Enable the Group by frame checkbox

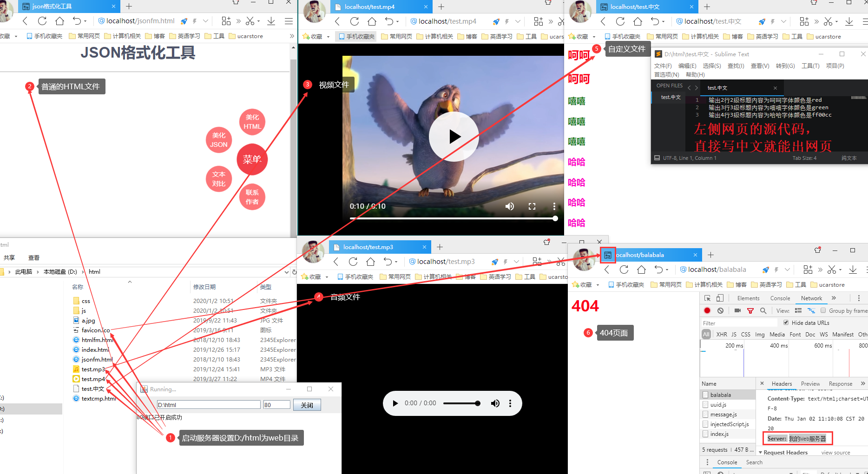pyautogui.click(x=823, y=310)
